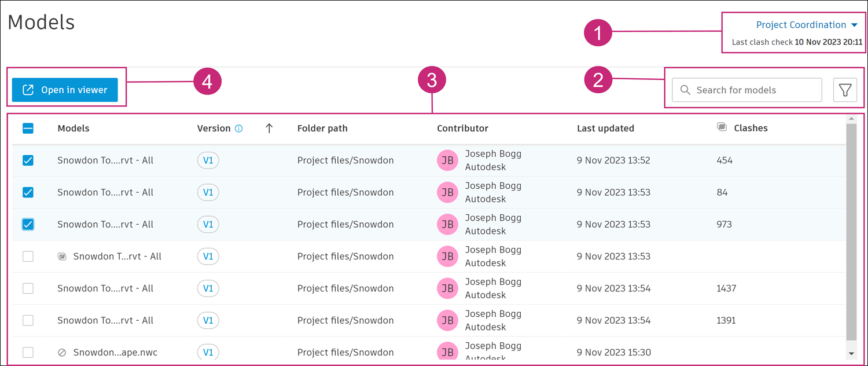Toggle the select-all checkbox in header
Viewport: 868px width, 366px height.
pos(28,129)
